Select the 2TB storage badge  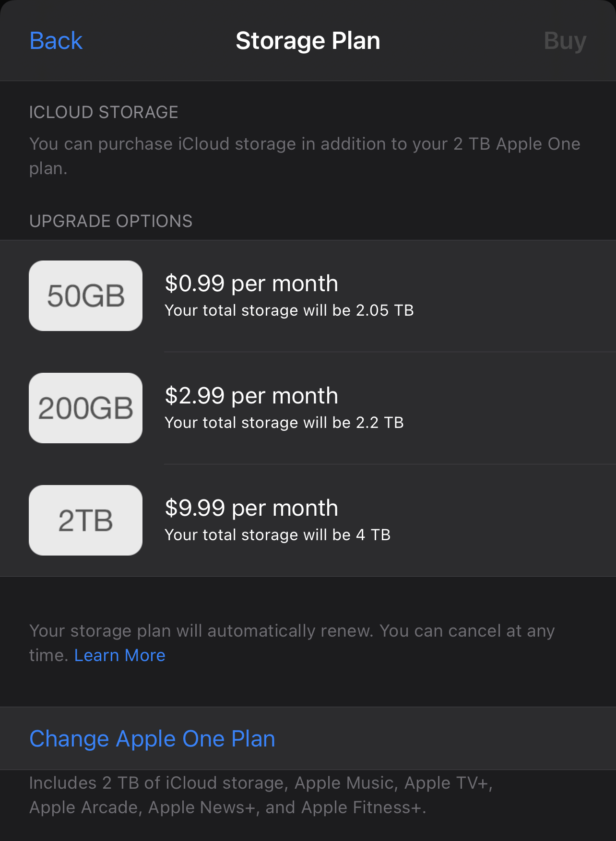point(85,520)
